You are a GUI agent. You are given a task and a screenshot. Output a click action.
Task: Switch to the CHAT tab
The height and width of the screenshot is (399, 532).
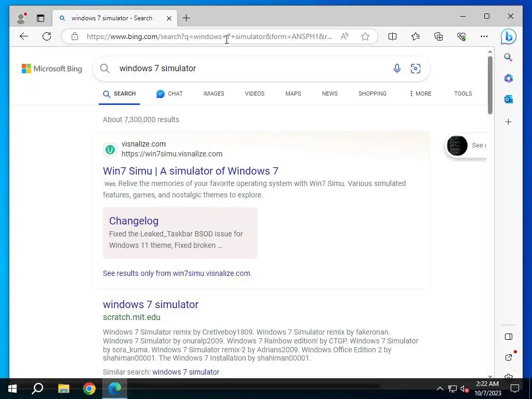point(170,94)
